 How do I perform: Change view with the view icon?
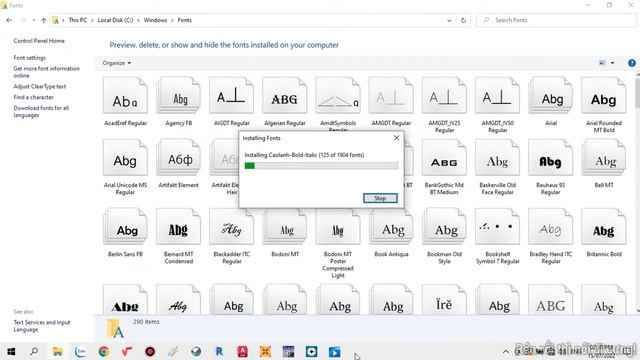click(602, 63)
